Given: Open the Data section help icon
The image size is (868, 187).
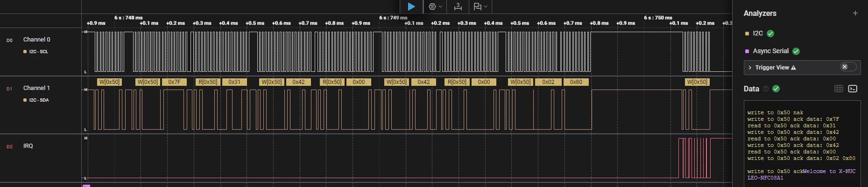Looking at the screenshot, I should pos(766,89).
